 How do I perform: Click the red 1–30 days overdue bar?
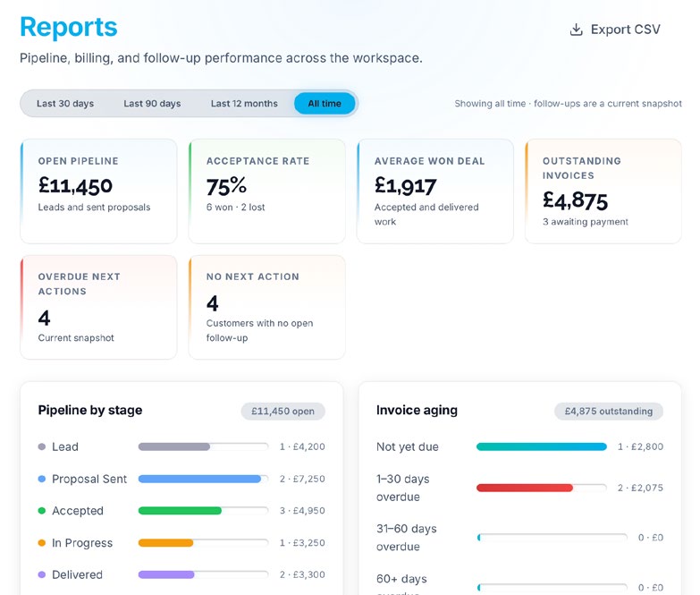click(x=525, y=488)
